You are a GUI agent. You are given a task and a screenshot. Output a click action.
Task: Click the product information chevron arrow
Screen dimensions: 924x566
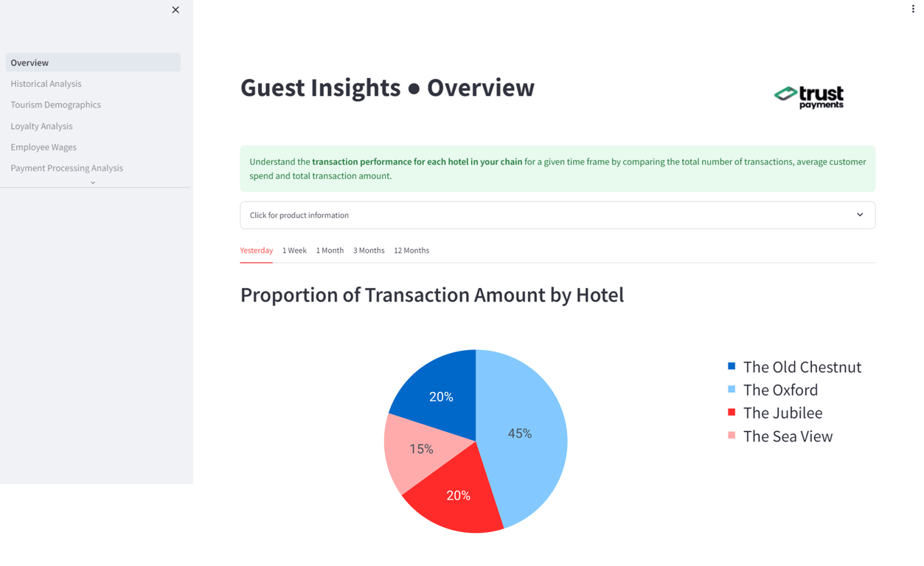pos(860,215)
